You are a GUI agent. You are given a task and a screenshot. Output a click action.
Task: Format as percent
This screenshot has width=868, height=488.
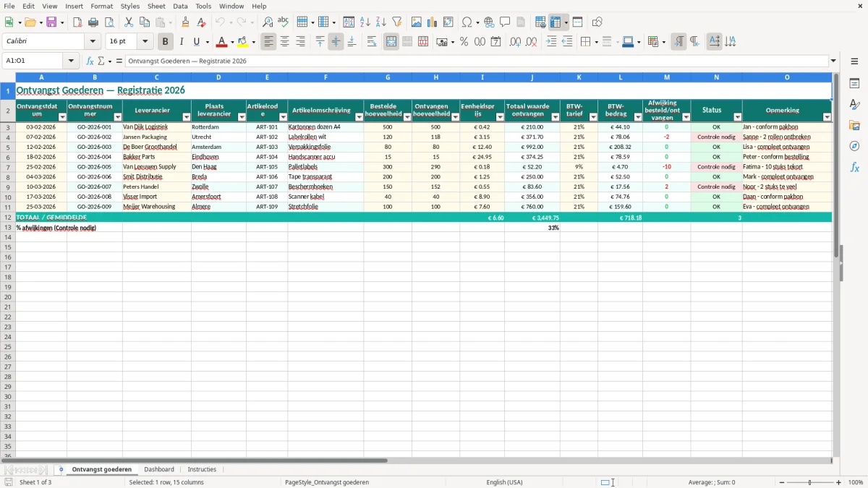click(x=464, y=42)
